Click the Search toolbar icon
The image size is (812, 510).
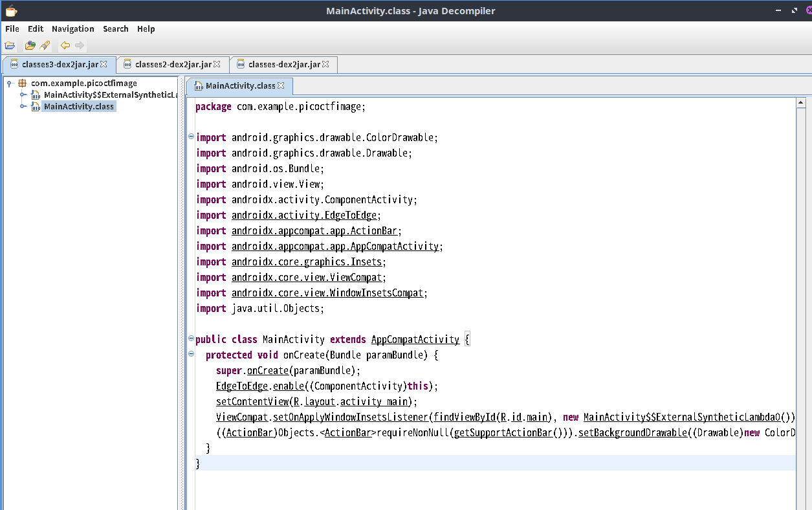point(45,45)
